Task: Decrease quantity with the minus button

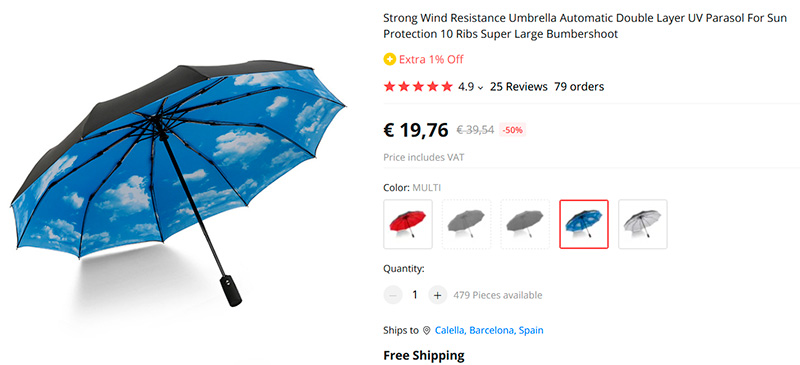Action: 393,295
